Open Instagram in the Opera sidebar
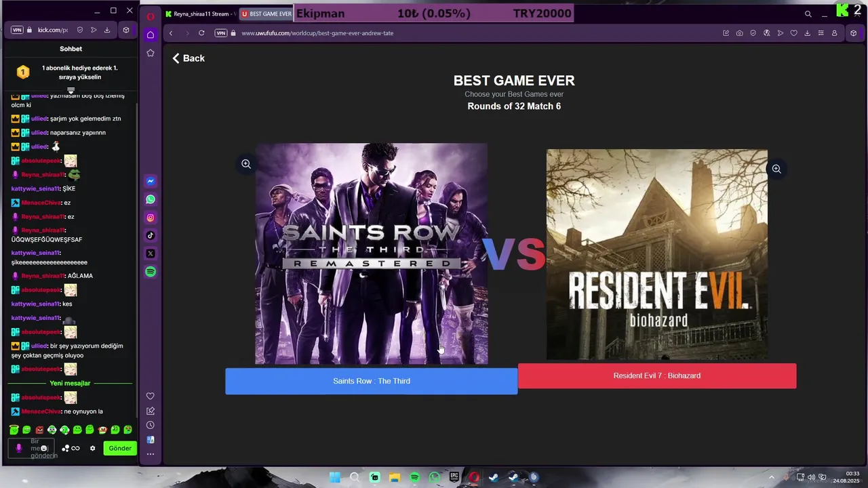 tap(151, 218)
